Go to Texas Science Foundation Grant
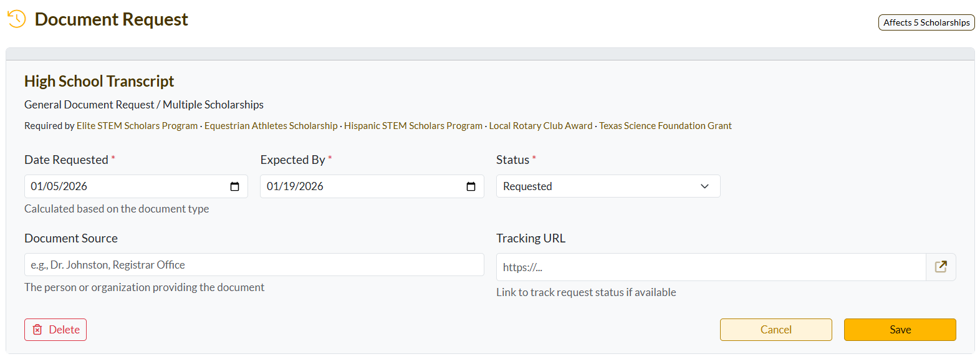This screenshot has width=980, height=359. coord(665,126)
